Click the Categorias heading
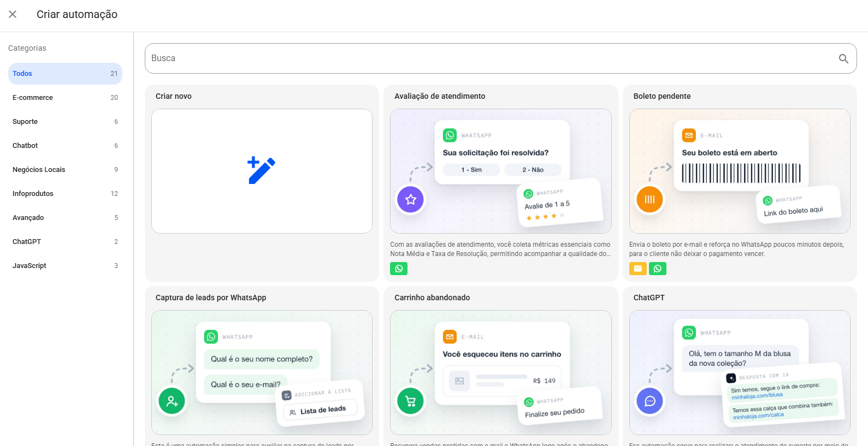 [27, 48]
